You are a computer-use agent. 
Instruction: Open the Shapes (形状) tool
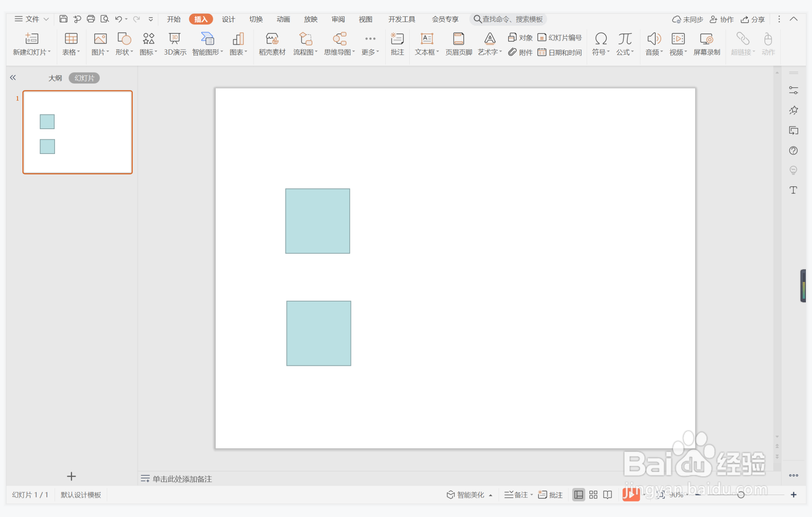point(124,44)
